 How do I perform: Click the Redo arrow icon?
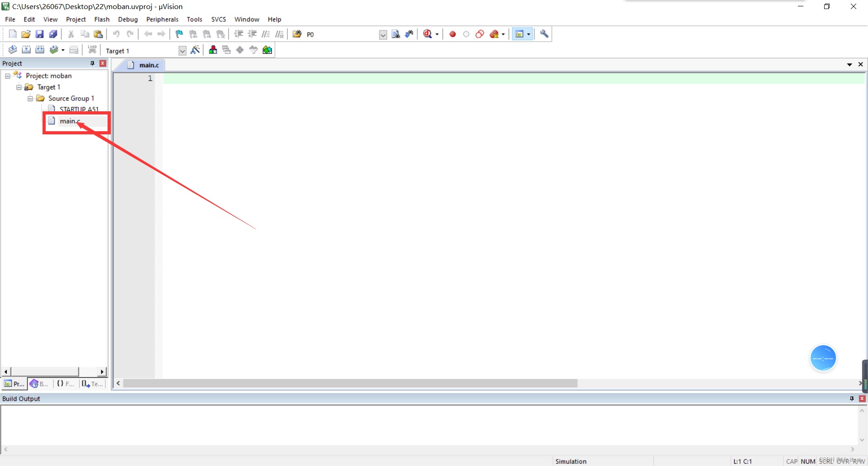pyautogui.click(x=130, y=34)
